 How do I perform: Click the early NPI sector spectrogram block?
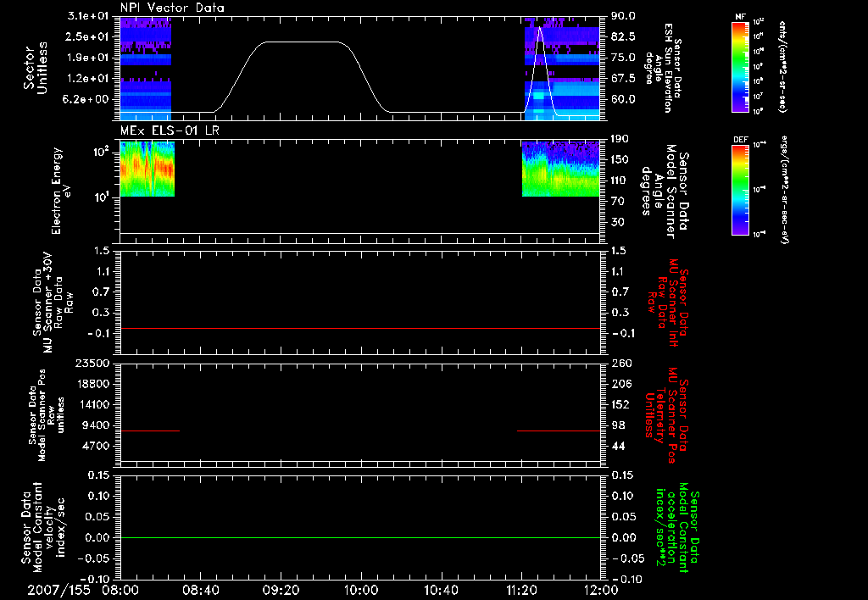[x=146, y=69]
